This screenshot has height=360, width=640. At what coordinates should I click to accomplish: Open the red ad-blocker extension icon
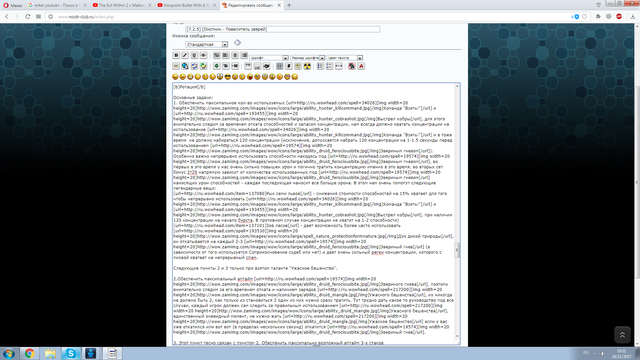click(x=619, y=17)
